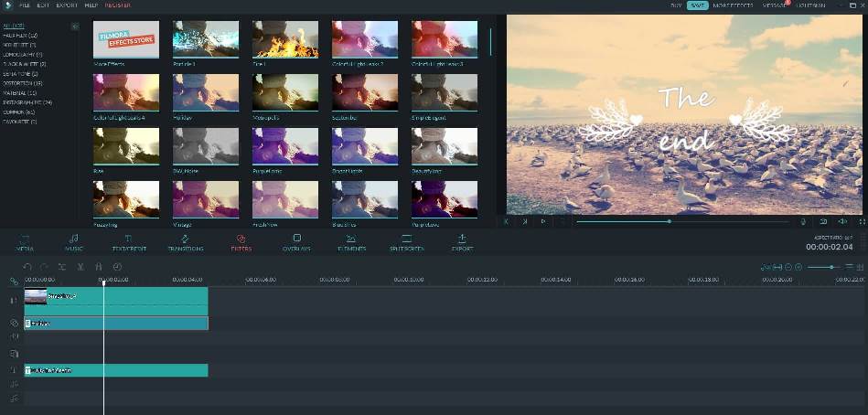This screenshot has height=415, width=868.
Task: Open the MESSAGE notifications
Action: click(x=775, y=5)
